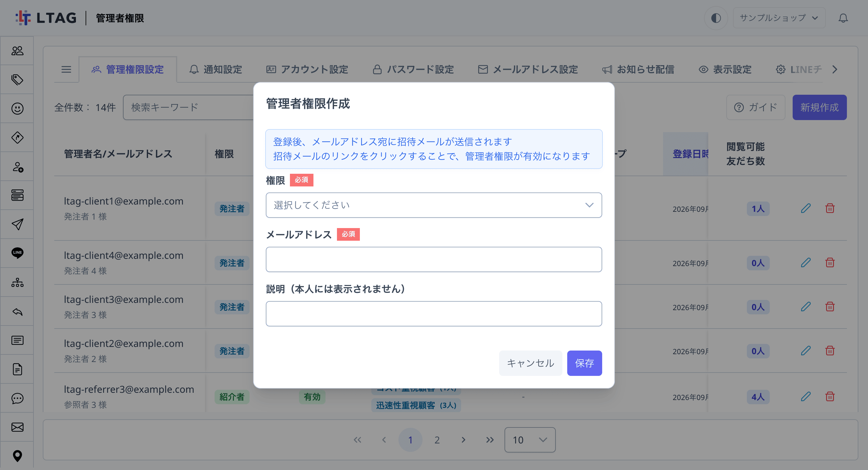868x470 pixels.
Task: Open the diamond arrow sidebar icon
Action: tap(17, 138)
